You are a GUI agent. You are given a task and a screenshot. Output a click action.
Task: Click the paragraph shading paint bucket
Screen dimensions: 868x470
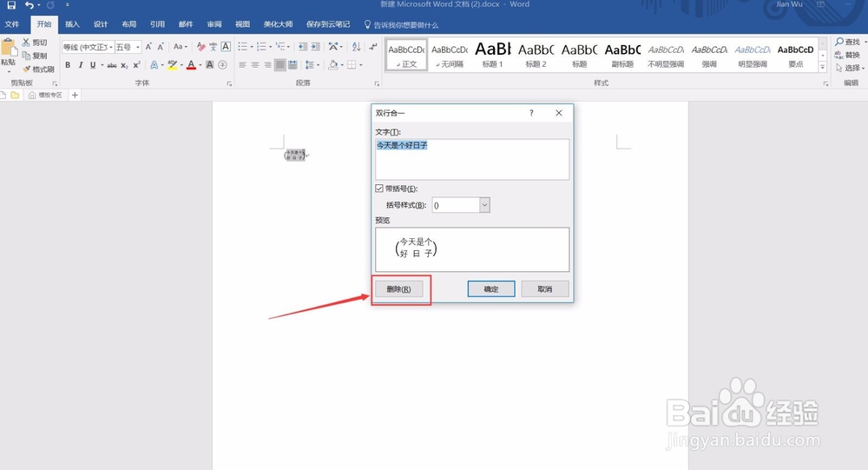pos(332,65)
